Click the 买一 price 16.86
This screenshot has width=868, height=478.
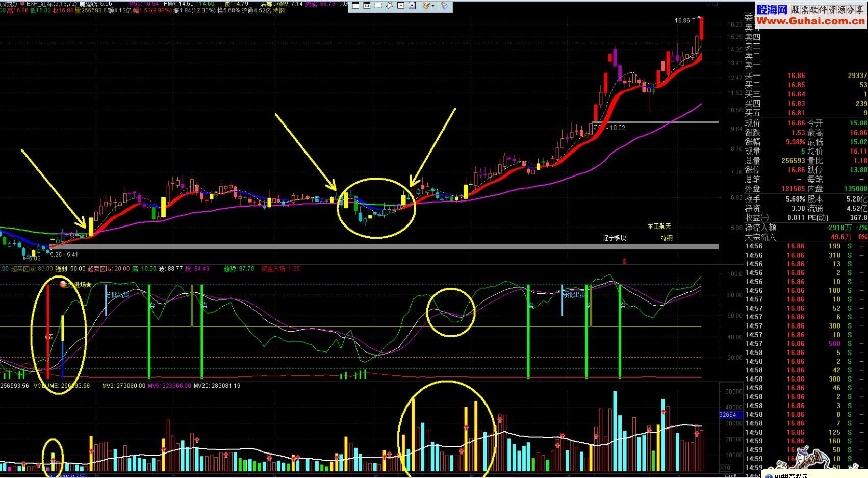point(796,76)
